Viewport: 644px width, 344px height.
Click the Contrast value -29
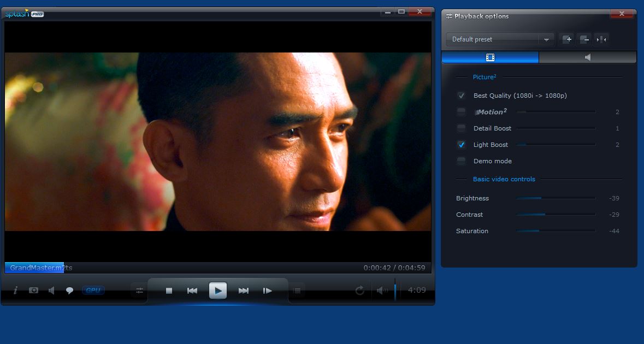[614, 215]
